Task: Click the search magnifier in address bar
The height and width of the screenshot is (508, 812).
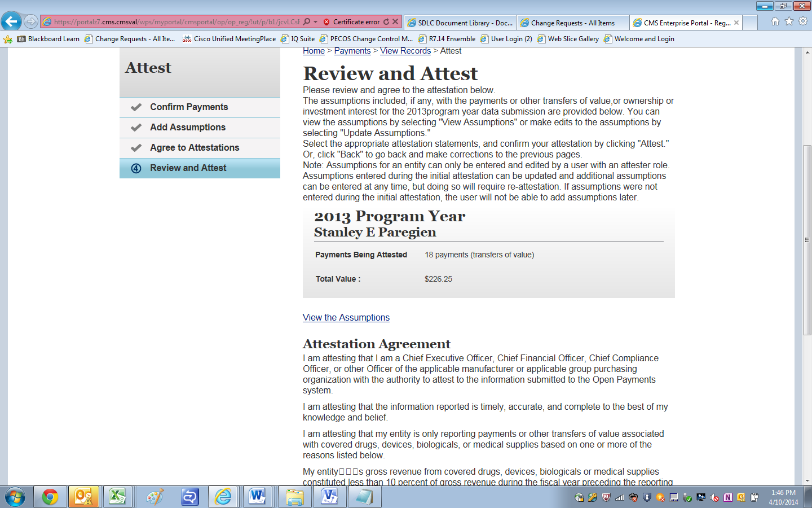Action: pos(307,22)
